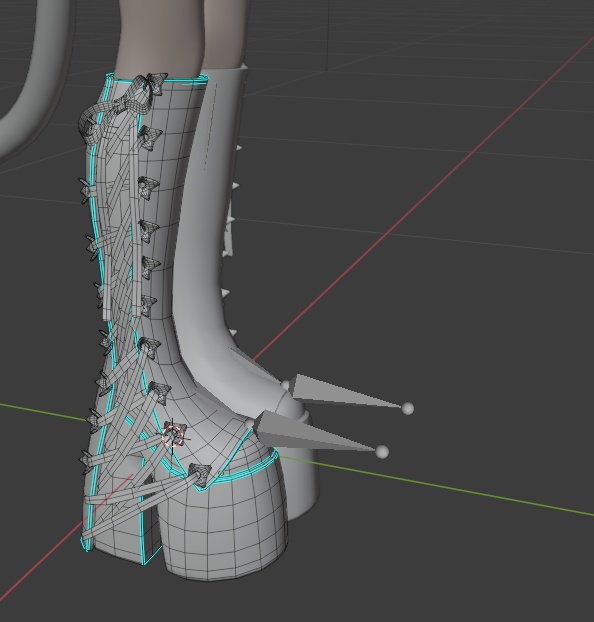This screenshot has width=594, height=622.
Task: Click the red-white 3D cursor on the boot
Action: click(173, 436)
